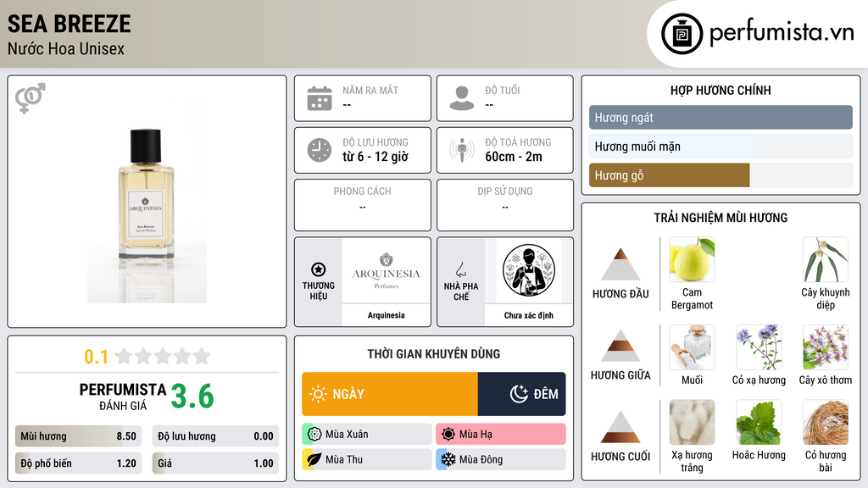Click the perfumista.vn bottle logo icon

(x=682, y=34)
